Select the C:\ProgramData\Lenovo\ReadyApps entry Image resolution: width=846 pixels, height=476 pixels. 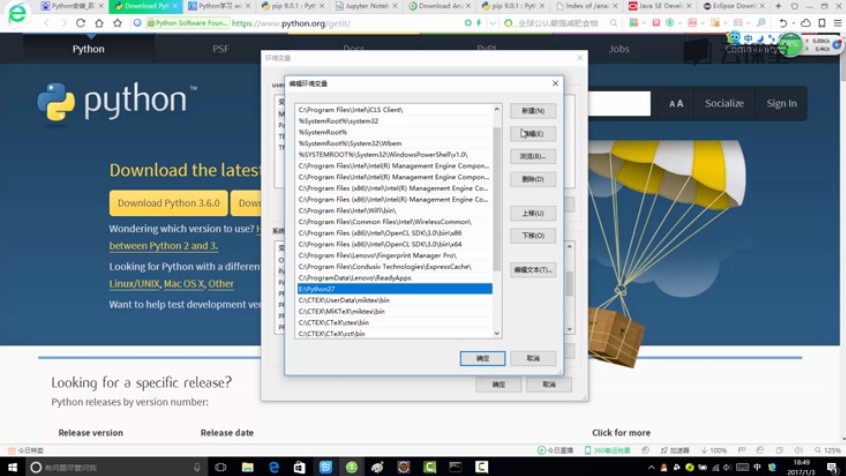(394, 278)
